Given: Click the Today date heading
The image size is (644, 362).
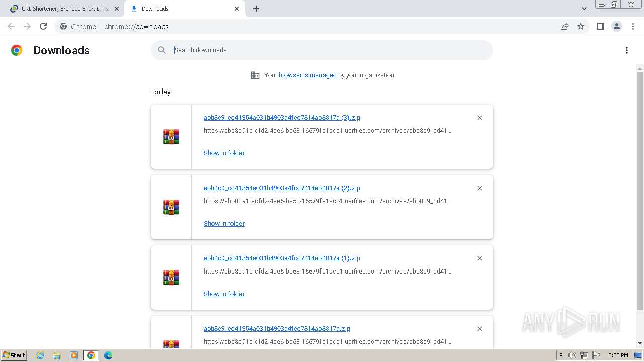Looking at the screenshot, I should click(x=160, y=92).
